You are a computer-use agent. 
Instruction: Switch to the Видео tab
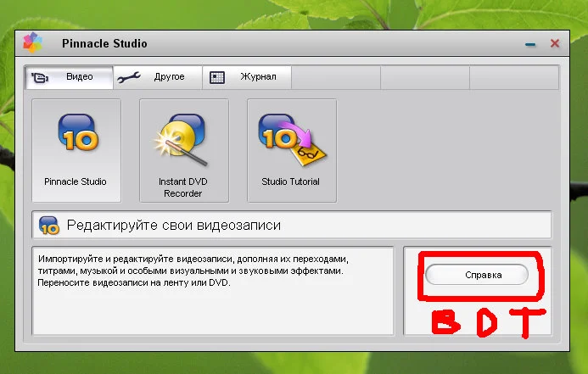tap(69, 77)
